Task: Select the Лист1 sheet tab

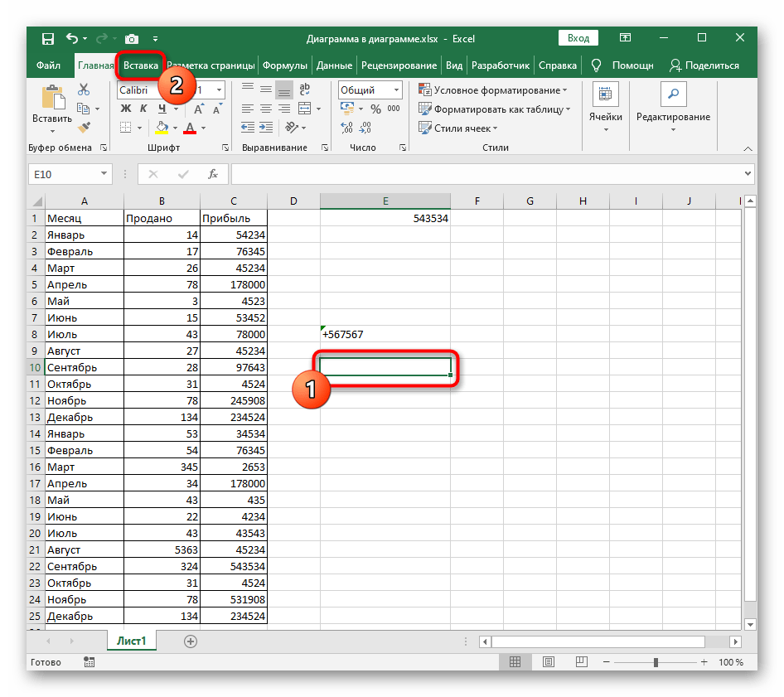Action: (132, 641)
